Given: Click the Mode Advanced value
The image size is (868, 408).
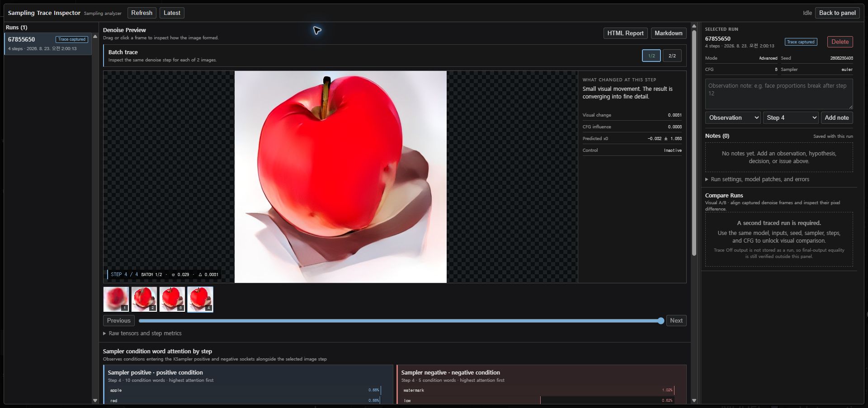Looking at the screenshot, I should tap(768, 58).
